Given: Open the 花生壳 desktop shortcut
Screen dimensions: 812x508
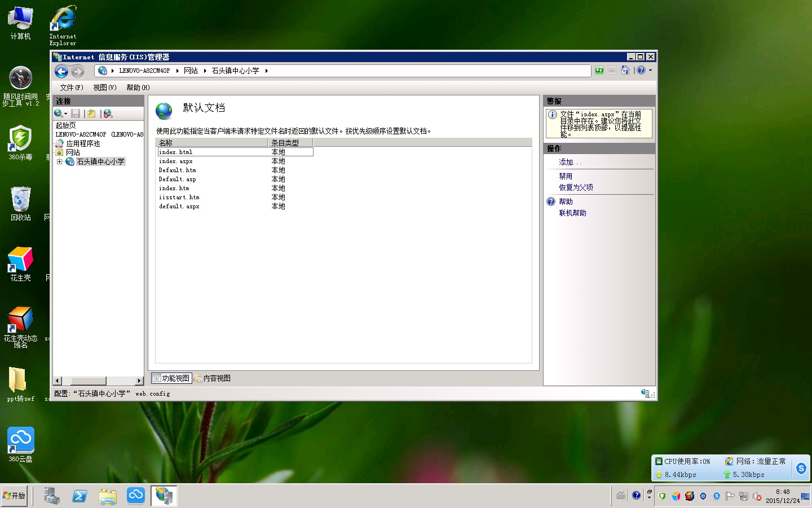Looking at the screenshot, I should coord(20,264).
